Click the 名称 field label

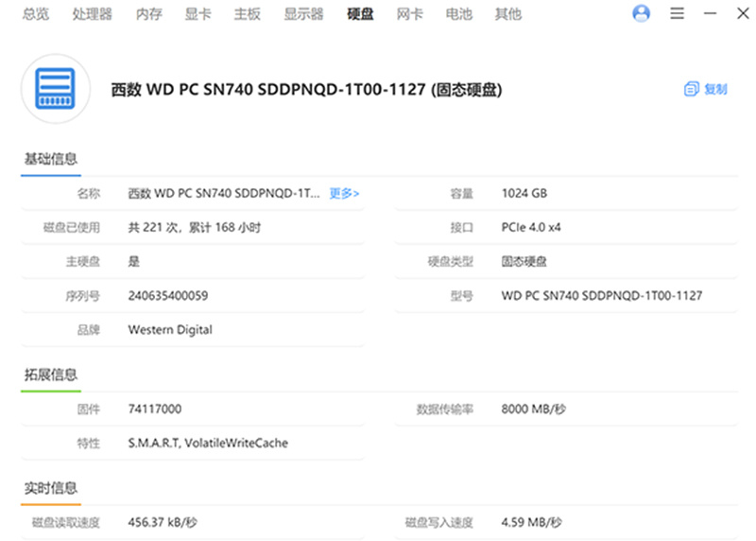point(89,194)
